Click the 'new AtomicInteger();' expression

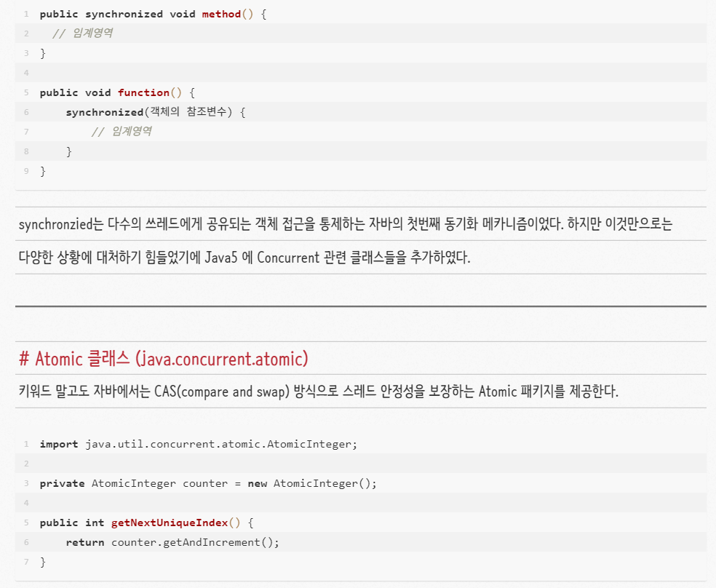click(x=312, y=483)
